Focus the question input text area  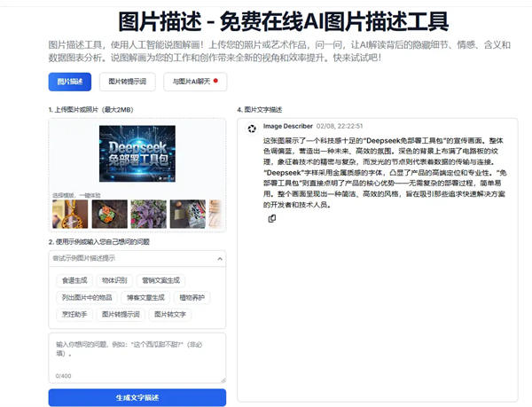tap(137, 358)
